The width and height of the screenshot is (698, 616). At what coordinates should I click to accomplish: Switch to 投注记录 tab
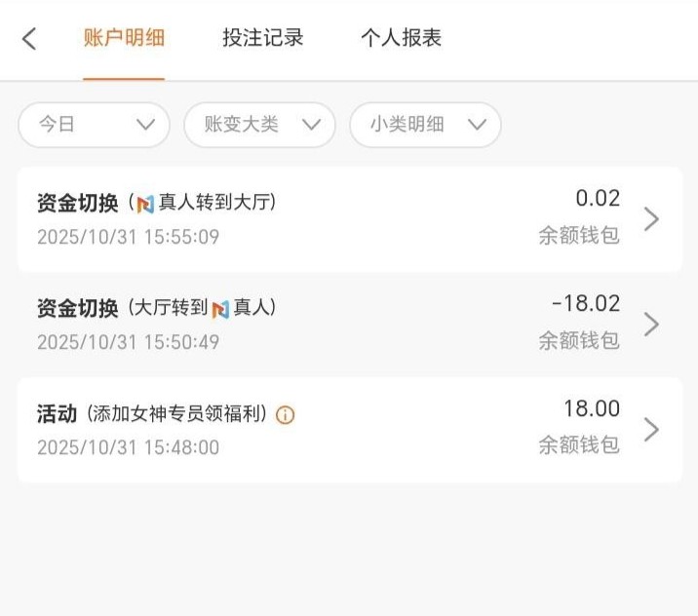262,38
